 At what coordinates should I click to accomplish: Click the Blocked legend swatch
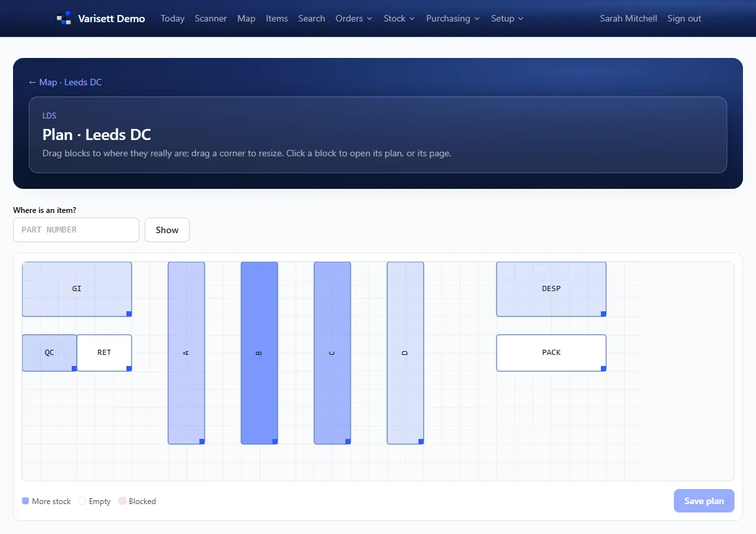(x=123, y=501)
